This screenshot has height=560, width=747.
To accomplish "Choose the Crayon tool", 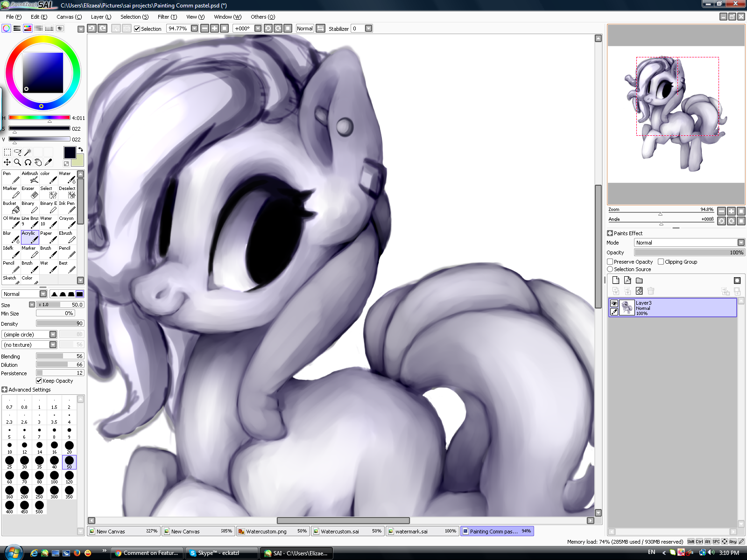I will [67, 222].
